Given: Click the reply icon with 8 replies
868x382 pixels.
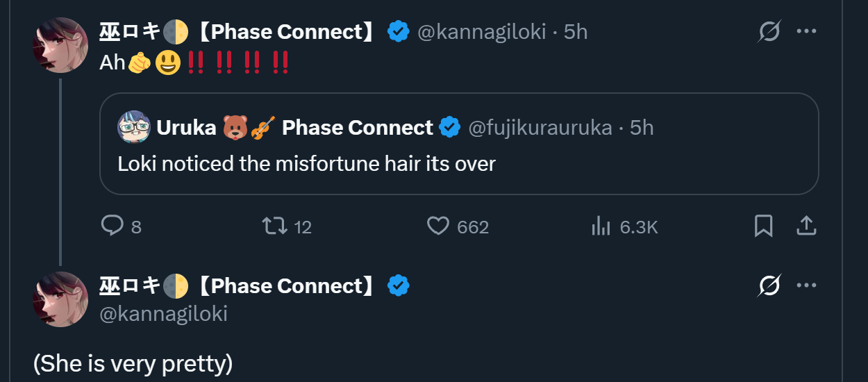Looking at the screenshot, I should coord(112,226).
